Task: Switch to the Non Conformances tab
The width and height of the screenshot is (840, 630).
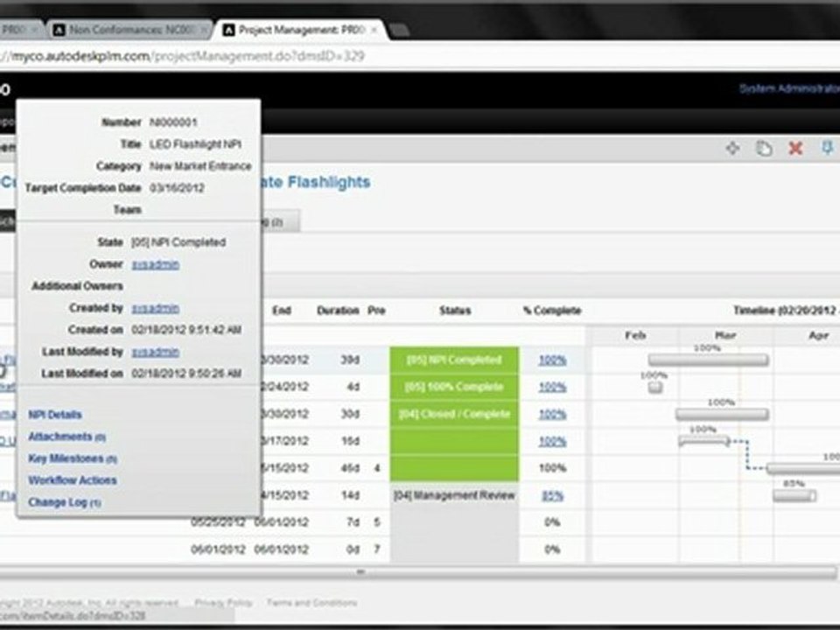Action: point(130,30)
